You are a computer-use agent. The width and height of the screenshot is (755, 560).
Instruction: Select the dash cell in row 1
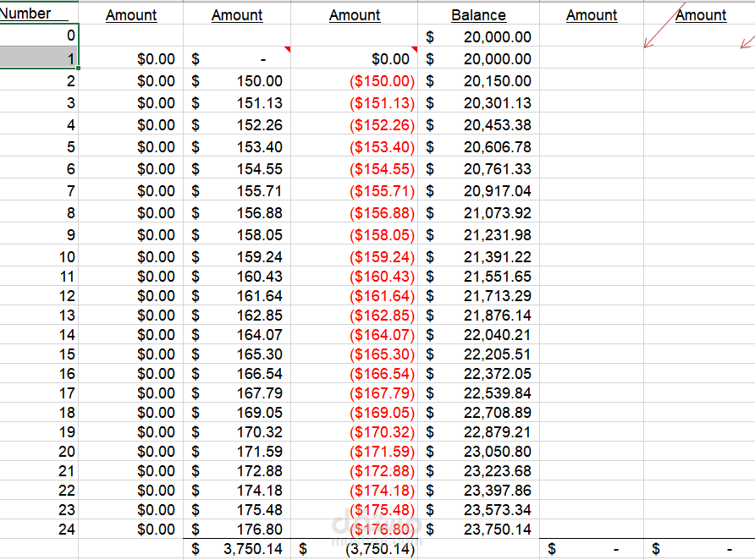[237, 58]
